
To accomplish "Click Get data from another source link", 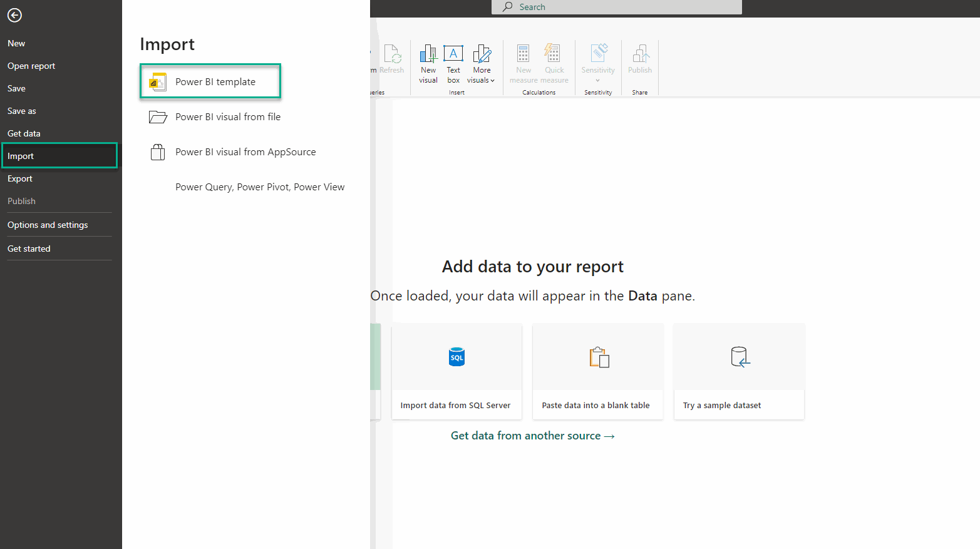I will coord(532,435).
